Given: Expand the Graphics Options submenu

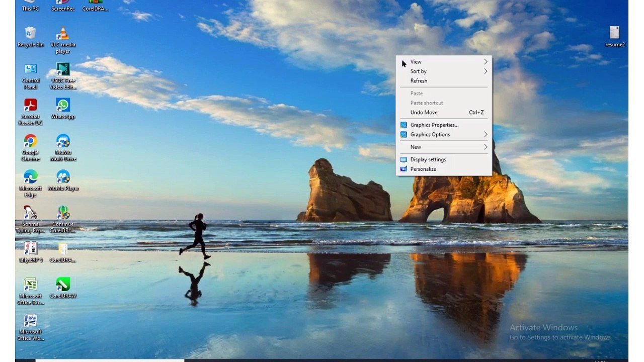Looking at the screenshot, I should tap(444, 134).
